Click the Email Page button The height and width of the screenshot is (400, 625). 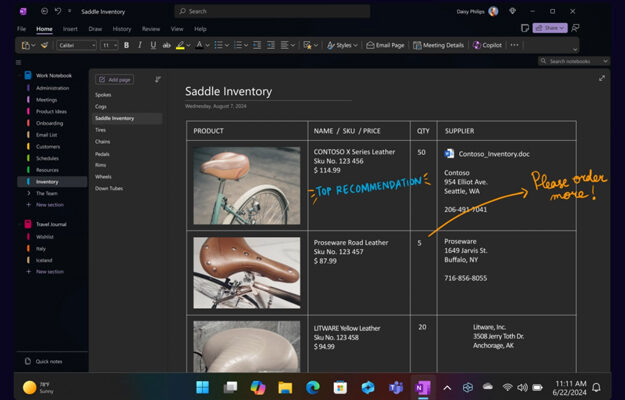[x=385, y=45]
